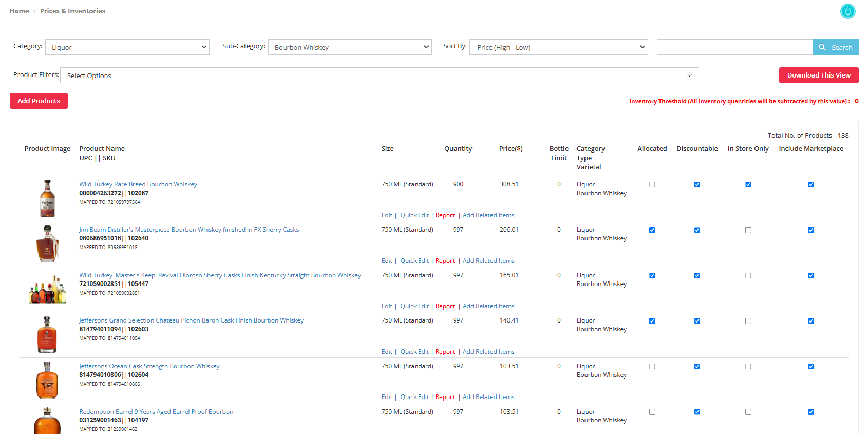This screenshot has height=435, width=868.
Task: Uncheck Discountable for Wild Turkey Rare Breed
Action: (697, 185)
